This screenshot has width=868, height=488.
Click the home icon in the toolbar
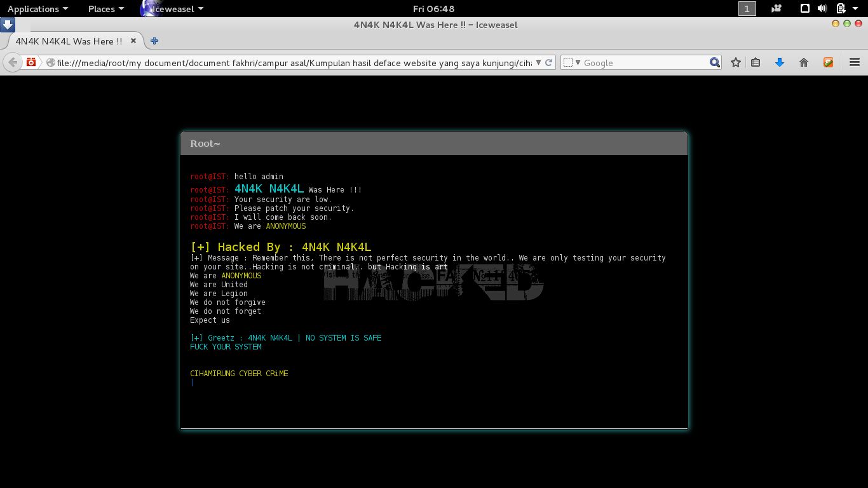point(803,62)
